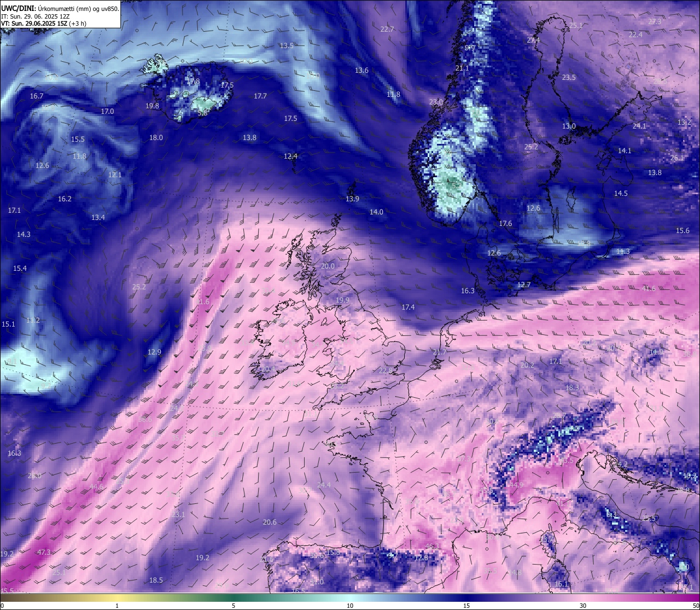Click the 14.1 value label

[x=625, y=151]
